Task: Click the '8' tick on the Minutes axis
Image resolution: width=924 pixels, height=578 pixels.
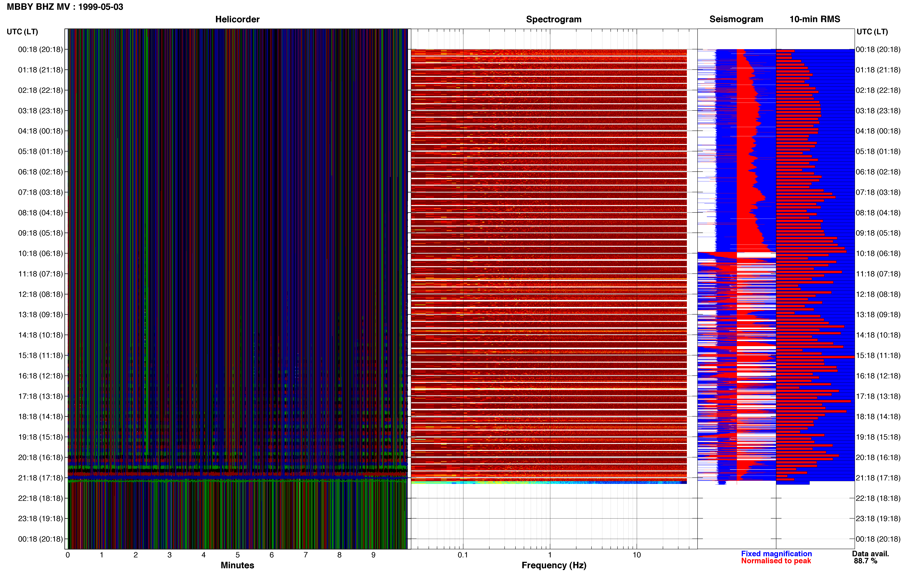Action: tap(339, 555)
